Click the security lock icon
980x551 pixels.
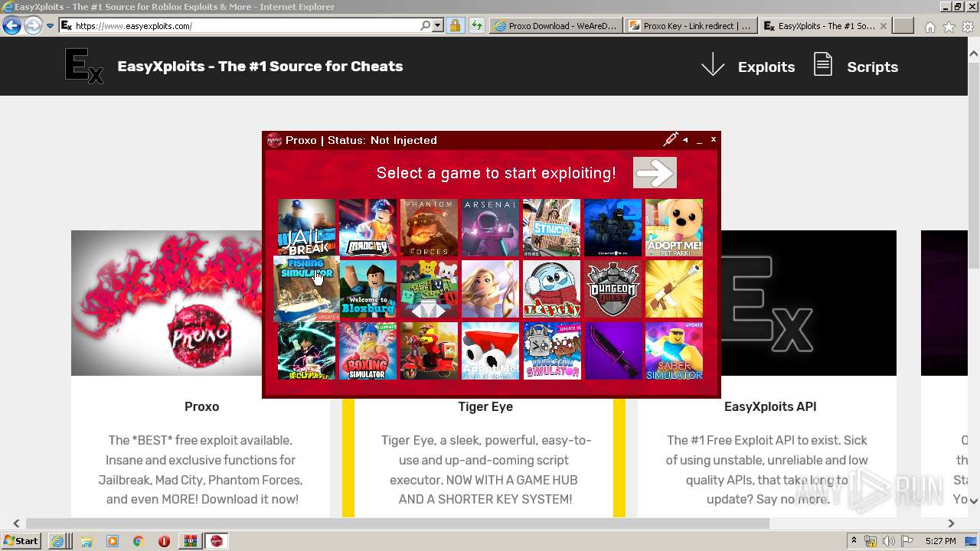point(455,25)
